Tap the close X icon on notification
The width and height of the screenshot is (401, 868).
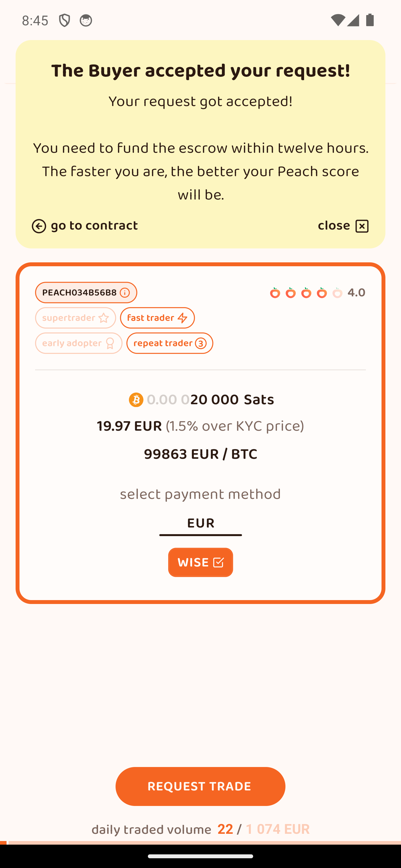(x=361, y=226)
